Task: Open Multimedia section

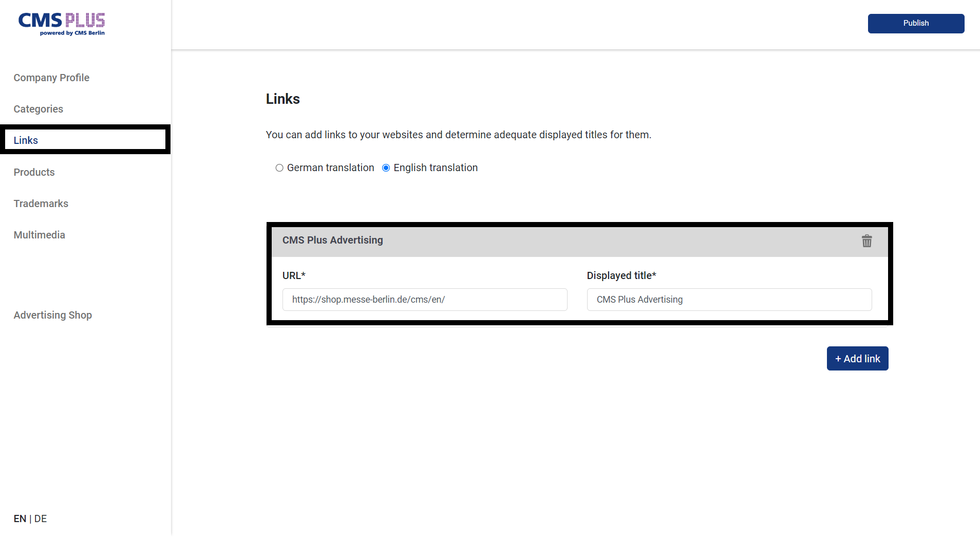Action: [x=40, y=235]
